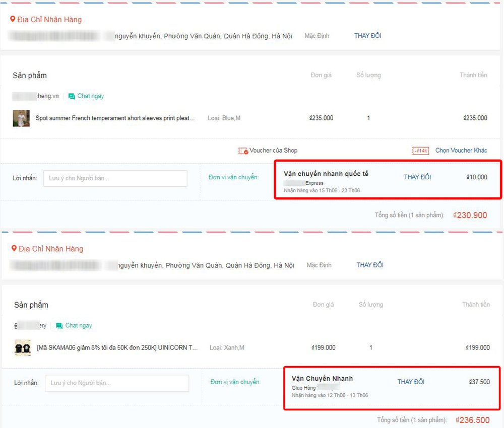Screen dimensions: 504x428
Task: Change shipping method for Vận chuyển nhanh quốc tế
Action: pos(417,177)
